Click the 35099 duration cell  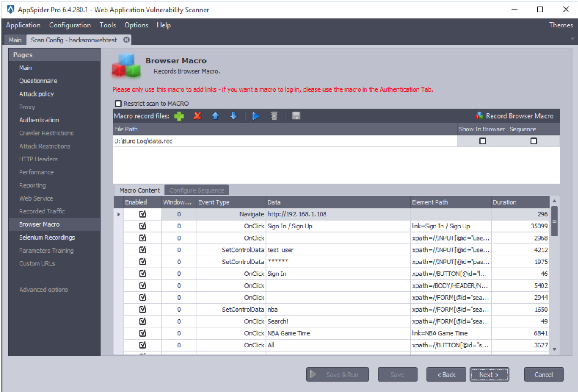[521, 226]
